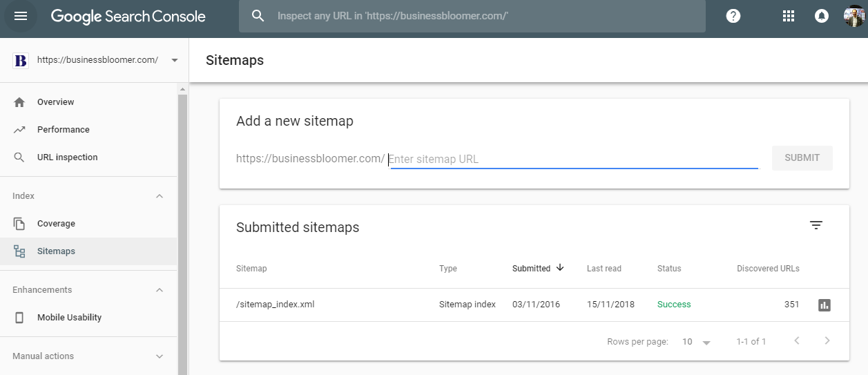Viewport: 868px width, 375px height.
Task: Go to next page arrow
Action: pos(827,340)
